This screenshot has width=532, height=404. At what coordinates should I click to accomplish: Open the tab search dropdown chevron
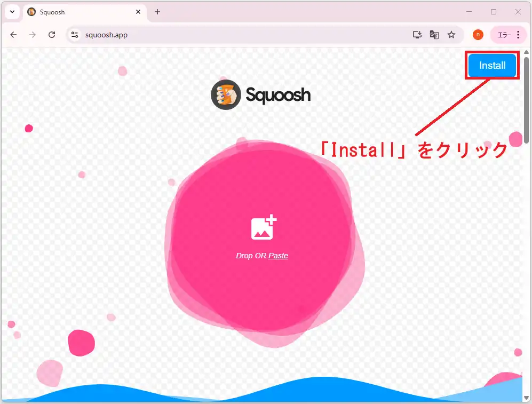(x=12, y=12)
